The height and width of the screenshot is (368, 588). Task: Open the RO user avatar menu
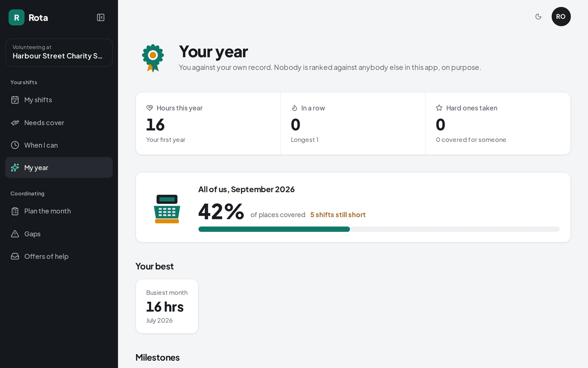[561, 17]
